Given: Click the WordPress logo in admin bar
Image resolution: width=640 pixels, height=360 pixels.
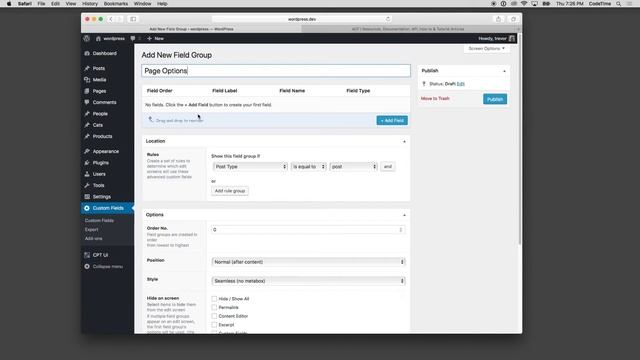Looking at the screenshot, I should (87, 38).
